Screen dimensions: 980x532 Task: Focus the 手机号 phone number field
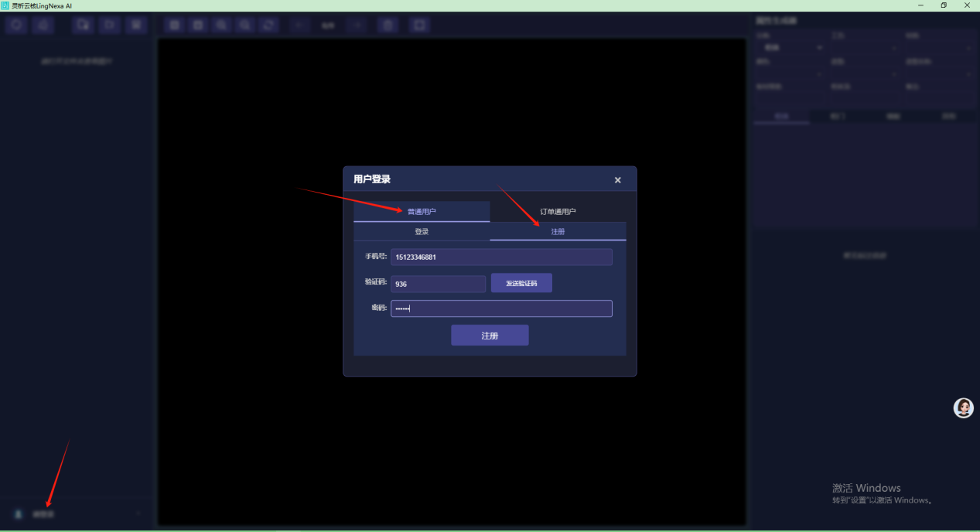pyautogui.click(x=501, y=257)
